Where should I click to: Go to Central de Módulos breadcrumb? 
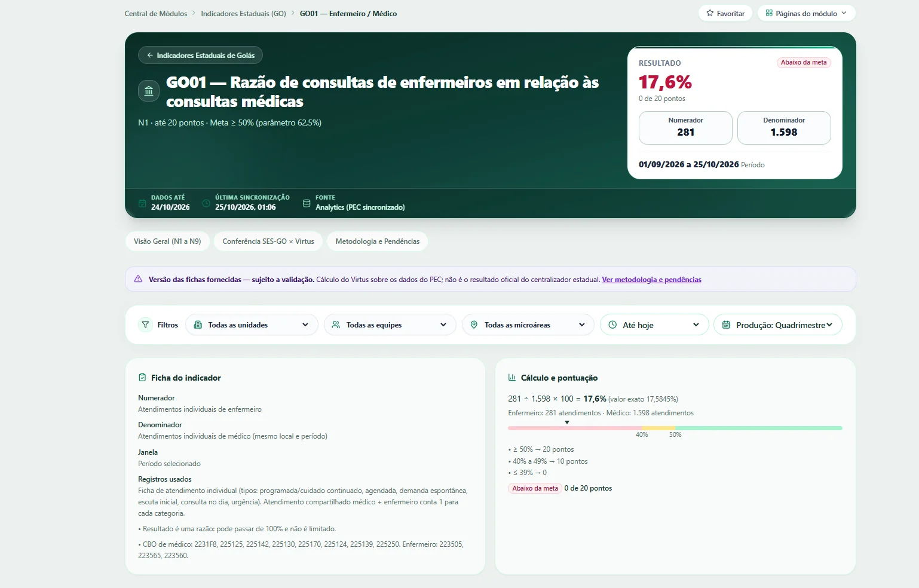click(156, 14)
